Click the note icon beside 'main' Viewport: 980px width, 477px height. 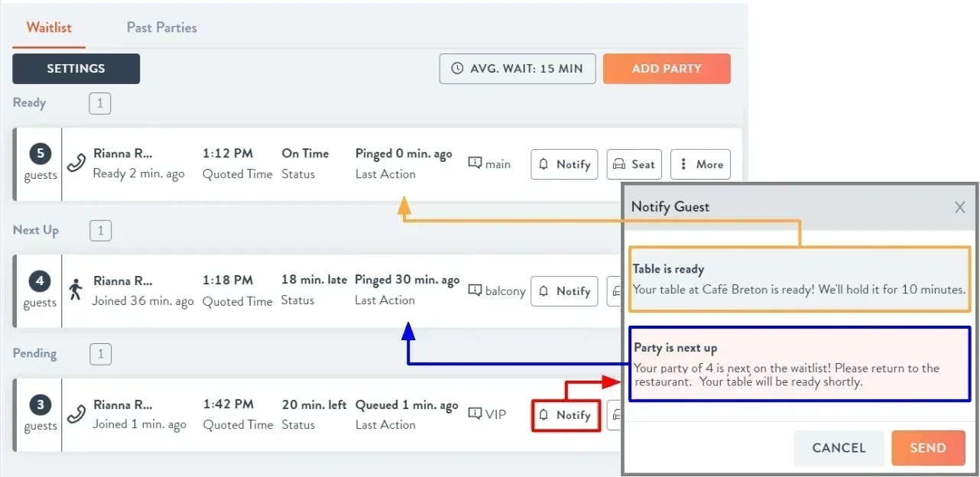click(x=475, y=164)
